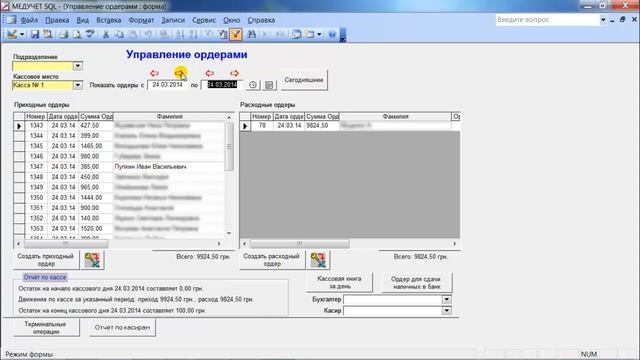Image resolution: width=640 pixels, height=360 pixels.
Task: Click the New Record toolbar icon
Action: pos(266,35)
